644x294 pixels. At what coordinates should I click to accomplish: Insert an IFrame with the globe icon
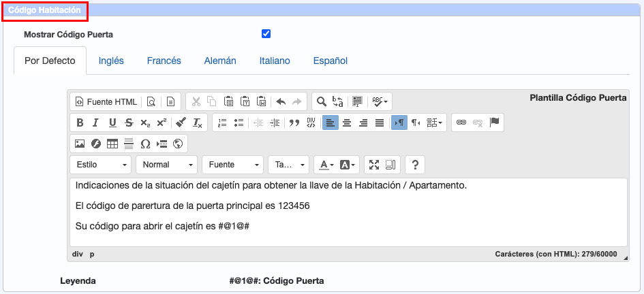pos(178,144)
